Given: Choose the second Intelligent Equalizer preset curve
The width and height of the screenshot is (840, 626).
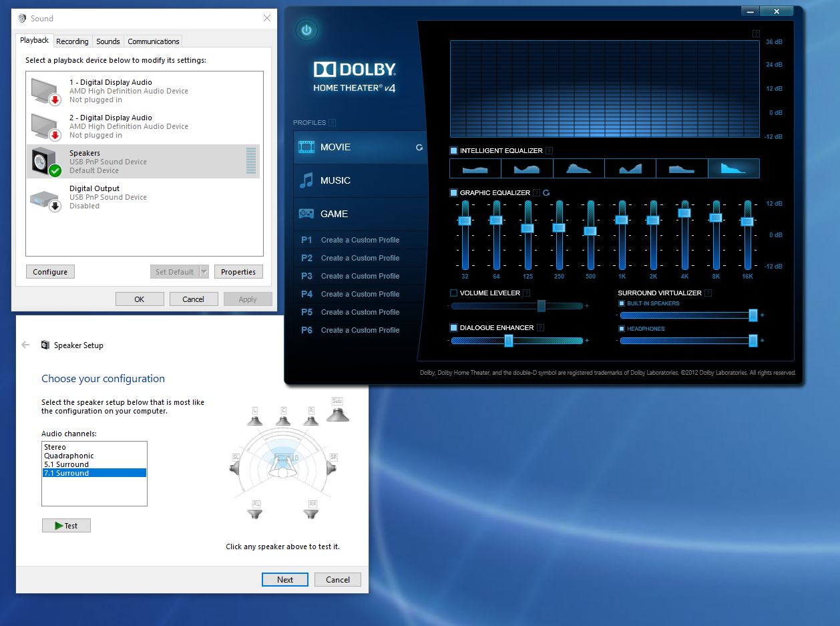Looking at the screenshot, I should pos(527,168).
